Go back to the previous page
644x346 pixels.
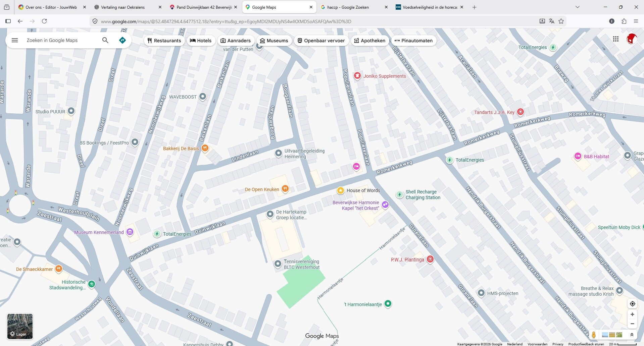coord(20,21)
